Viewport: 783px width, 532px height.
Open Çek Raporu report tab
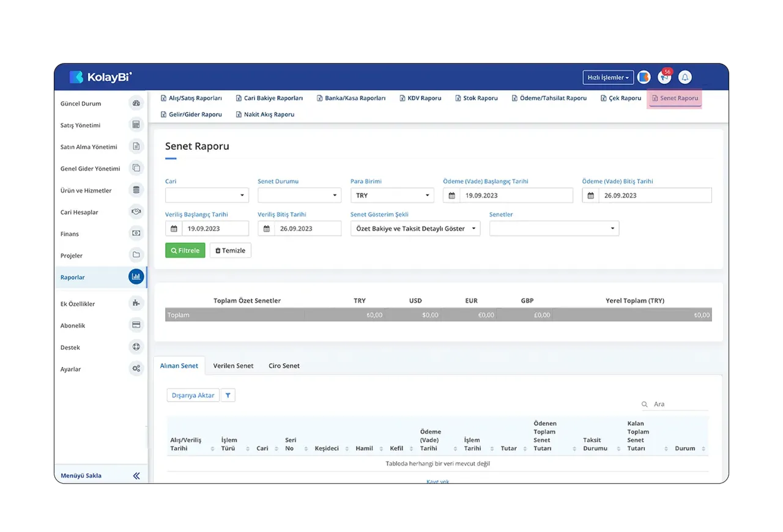[620, 98]
